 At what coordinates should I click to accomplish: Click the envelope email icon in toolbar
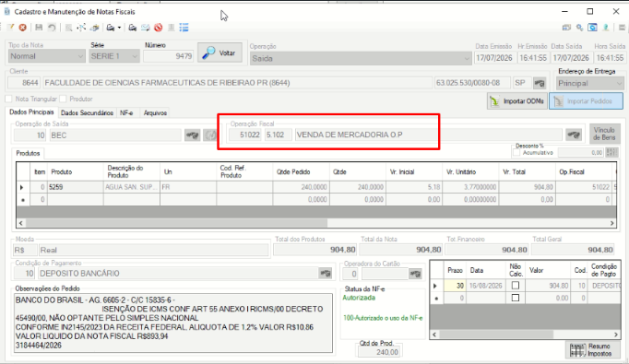(145, 28)
